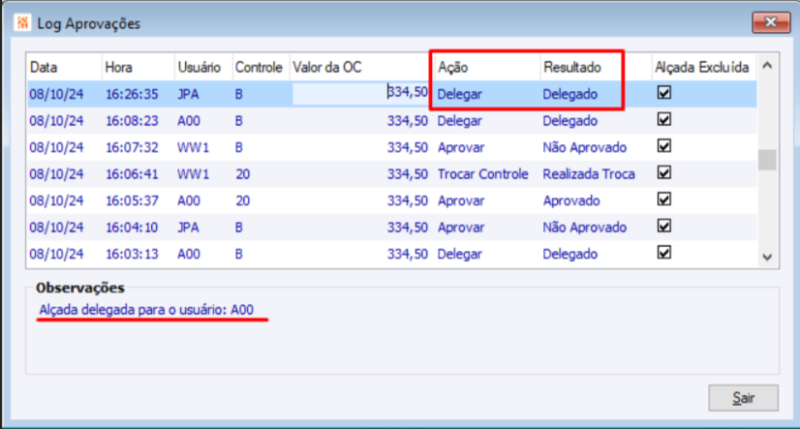Click control 20 in the 16:06:41 row
The height and width of the screenshot is (429, 800).
tap(243, 174)
